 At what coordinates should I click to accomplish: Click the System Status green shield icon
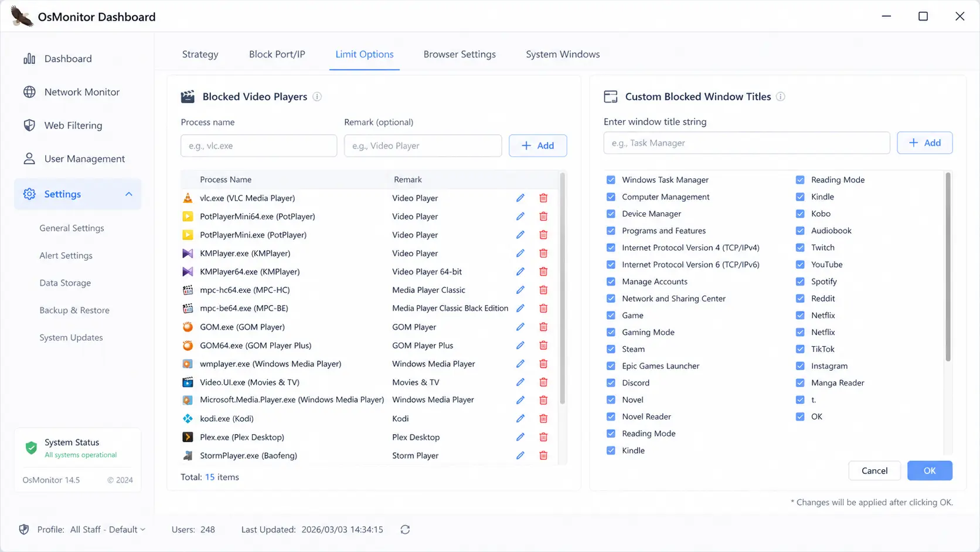click(32, 448)
